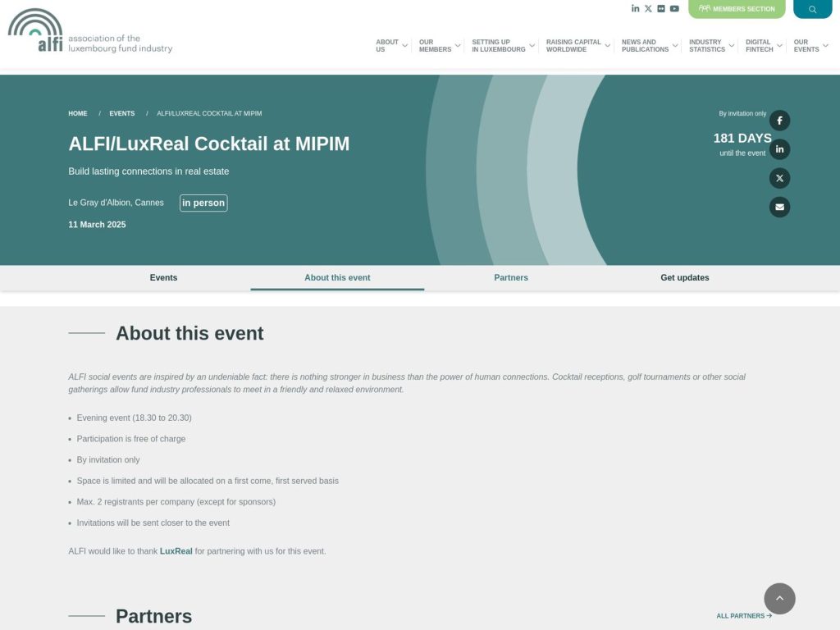Open the site search magnifier icon

(812, 8)
